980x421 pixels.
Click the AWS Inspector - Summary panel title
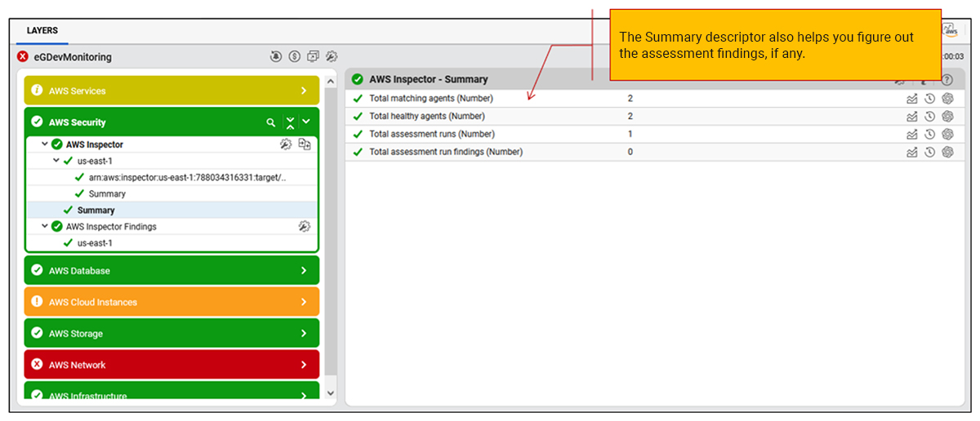(x=429, y=79)
